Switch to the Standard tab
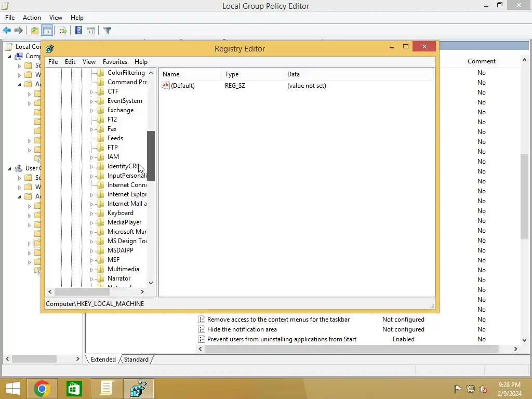The height and width of the screenshot is (399, 532). tap(136, 360)
